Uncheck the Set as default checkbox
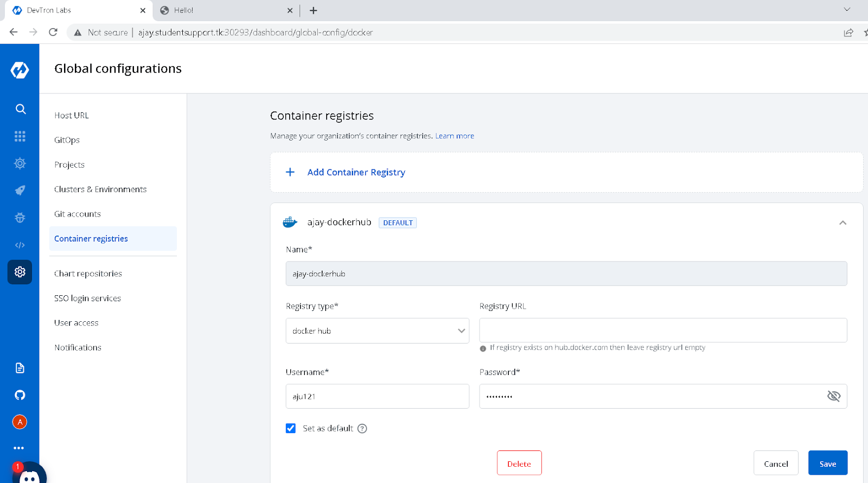This screenshot has width=868, height=483. point(291,429)
